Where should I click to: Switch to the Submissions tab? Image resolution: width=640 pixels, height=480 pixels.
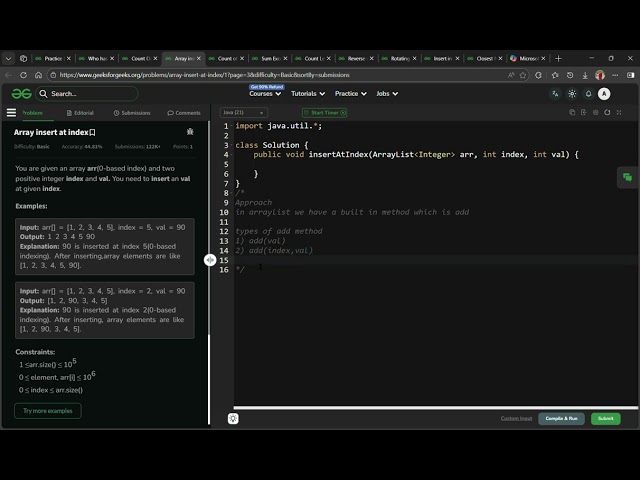pyautogui.click(x=132, y=113)
